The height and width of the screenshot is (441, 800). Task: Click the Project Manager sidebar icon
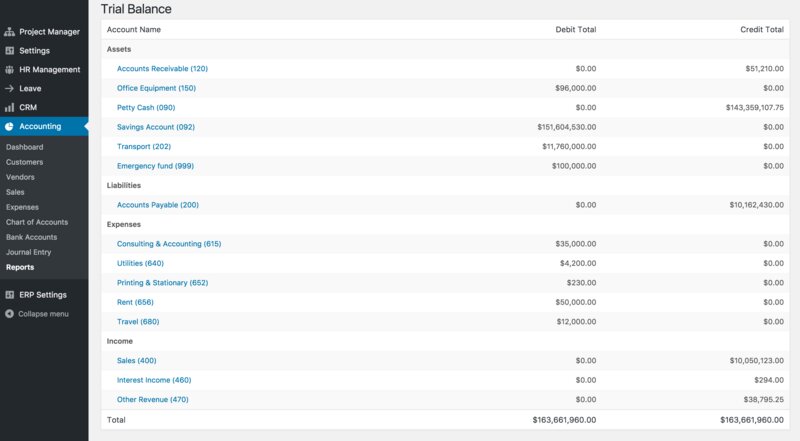pyautogui.click(x=9, y=32)
